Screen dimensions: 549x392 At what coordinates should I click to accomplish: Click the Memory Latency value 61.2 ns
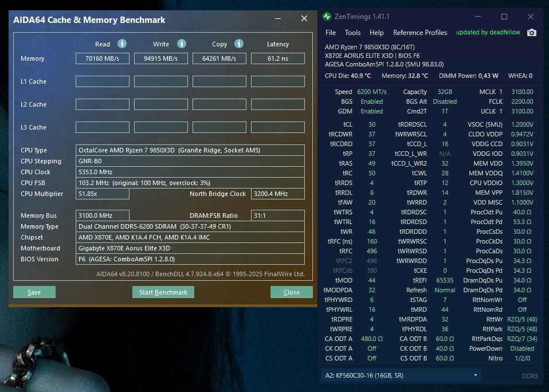(x=277, y=58)
